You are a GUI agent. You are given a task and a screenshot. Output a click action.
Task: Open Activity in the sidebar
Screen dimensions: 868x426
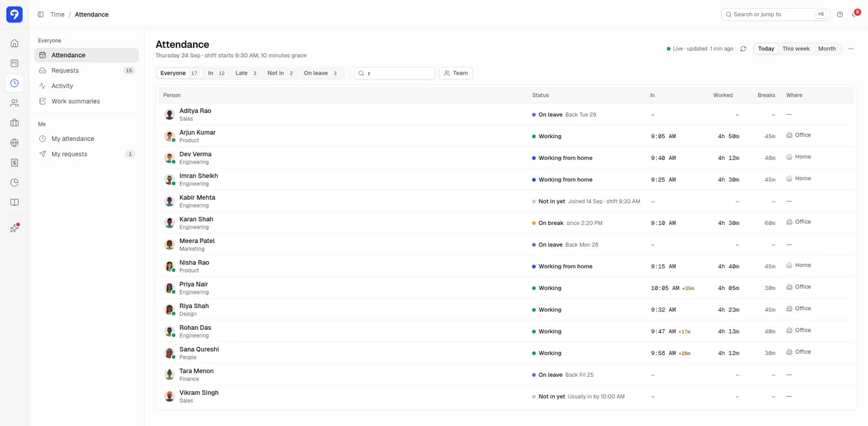coord(87,86)
